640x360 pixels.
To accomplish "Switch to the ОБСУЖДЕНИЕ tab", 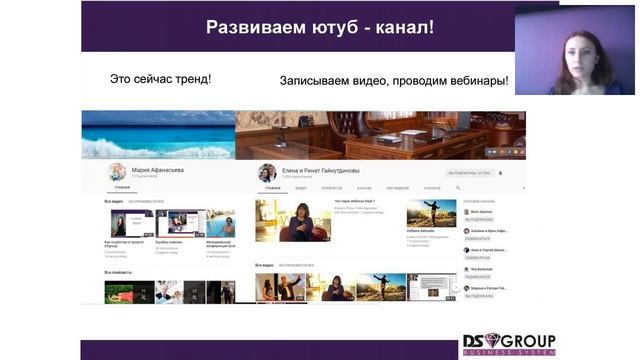I will coord(397,188).
